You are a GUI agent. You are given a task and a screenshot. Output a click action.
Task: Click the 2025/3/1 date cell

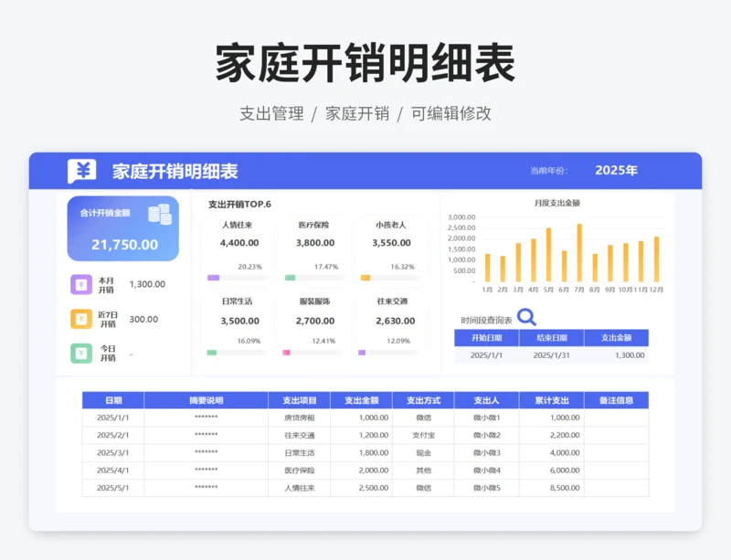112,453
